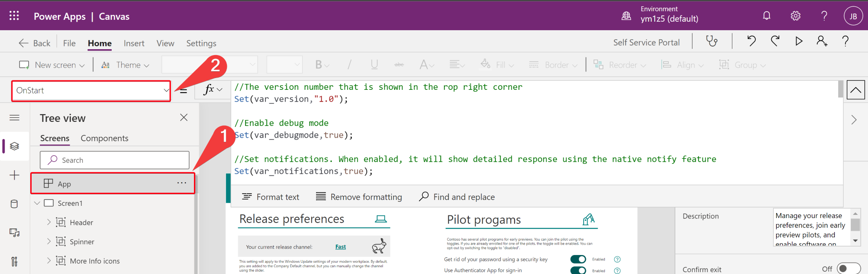
Task: Open the Media icon in sidebar
Action: pos(14,233)
